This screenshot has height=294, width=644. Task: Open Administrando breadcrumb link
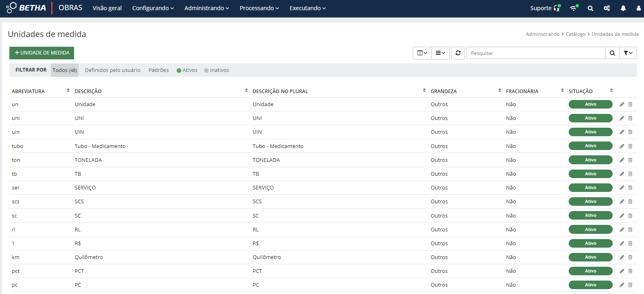tap(543, 34)
